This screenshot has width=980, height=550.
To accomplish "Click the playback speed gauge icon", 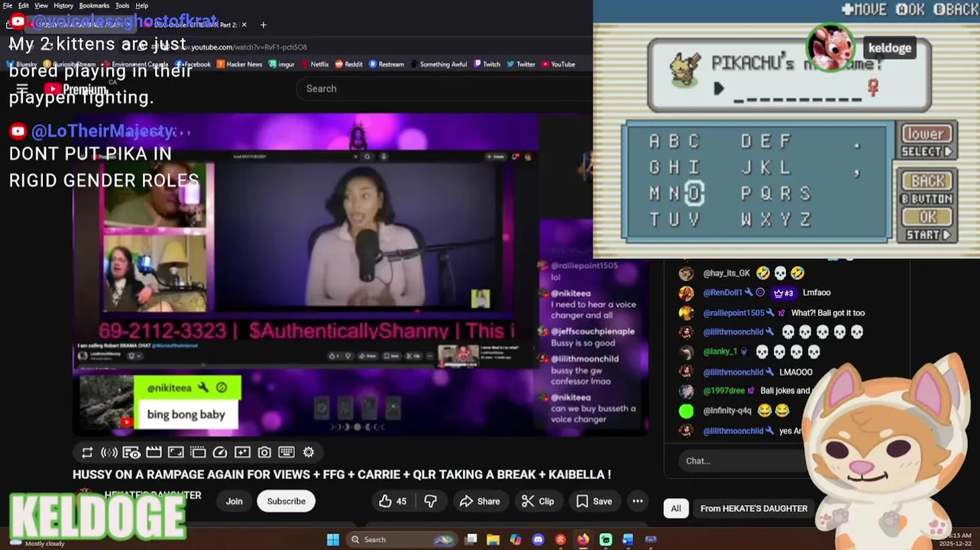I will coord(220,452).
